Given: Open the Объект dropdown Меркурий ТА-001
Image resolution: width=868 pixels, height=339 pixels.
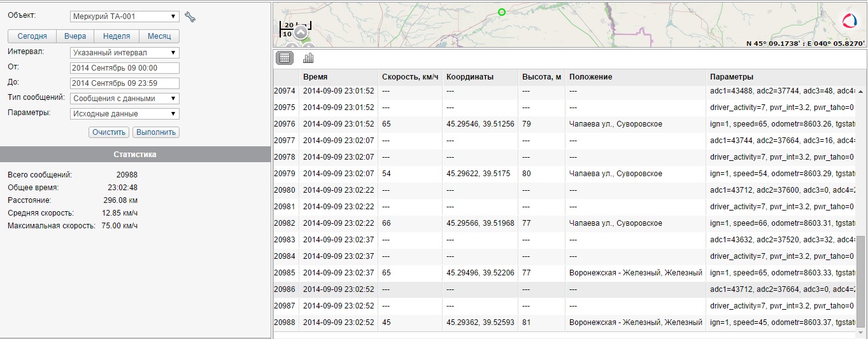Looking at the screenshot, I should [124, 17].
